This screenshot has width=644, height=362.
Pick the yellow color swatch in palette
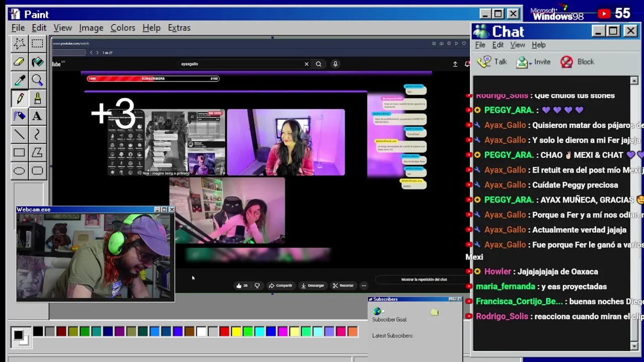coord(236,331)
